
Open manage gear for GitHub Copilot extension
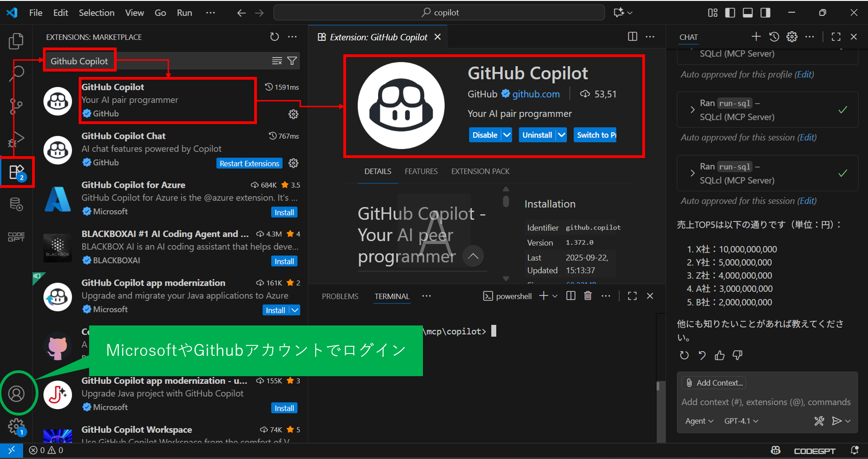294,114
